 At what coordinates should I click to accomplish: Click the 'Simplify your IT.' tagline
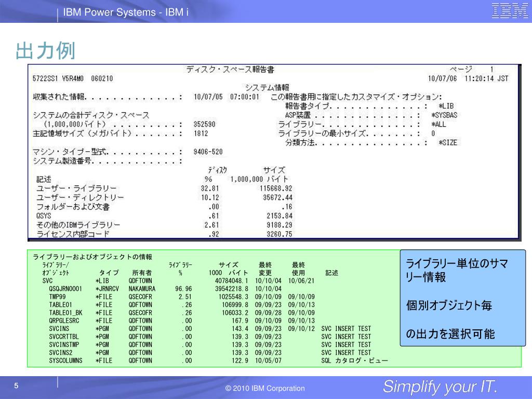[440, 387]
